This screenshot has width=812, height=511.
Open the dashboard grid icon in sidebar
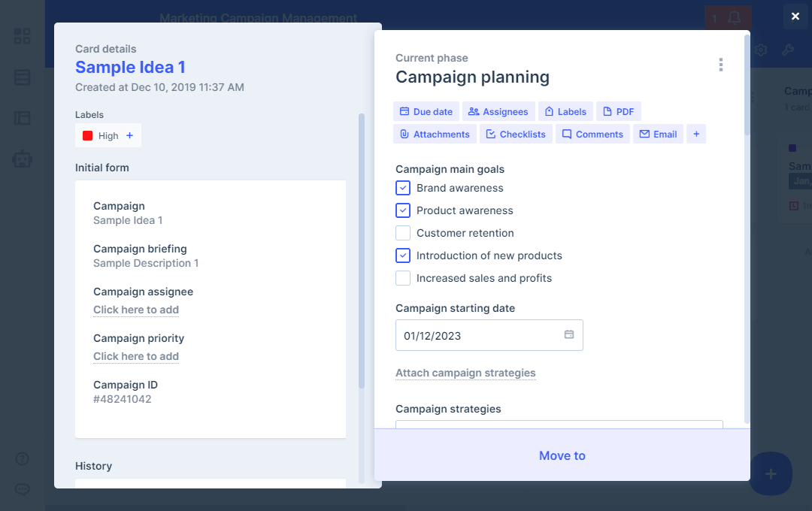point(23,36)
